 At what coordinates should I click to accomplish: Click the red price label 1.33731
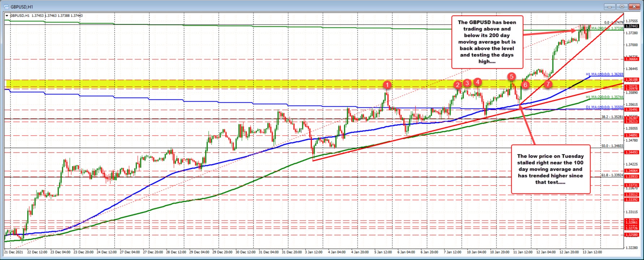click(x=632, y=185)
